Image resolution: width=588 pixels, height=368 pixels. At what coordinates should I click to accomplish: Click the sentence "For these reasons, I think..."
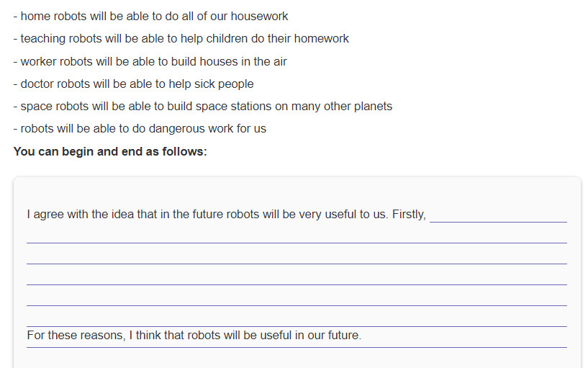[x=194, y=335]
